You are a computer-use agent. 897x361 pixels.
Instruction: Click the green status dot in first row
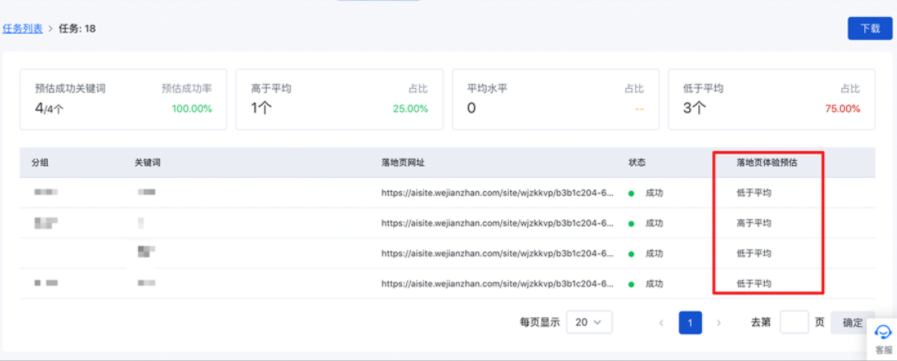631,193
